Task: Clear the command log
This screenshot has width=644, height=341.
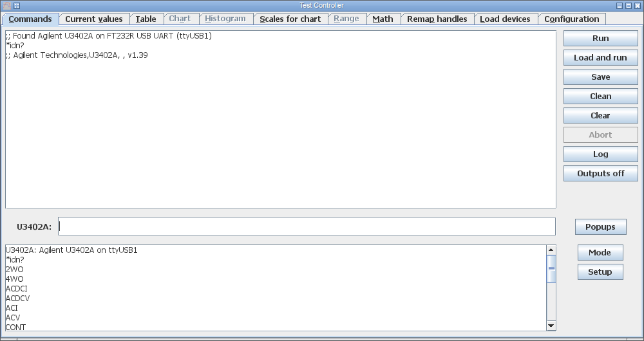Action: coord(600,115)
